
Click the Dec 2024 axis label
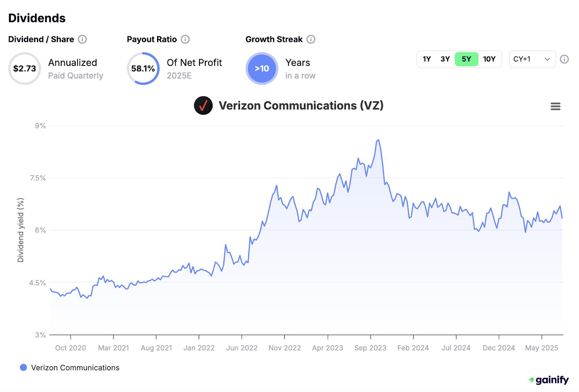pyautogui.click(x=499, y=348)
